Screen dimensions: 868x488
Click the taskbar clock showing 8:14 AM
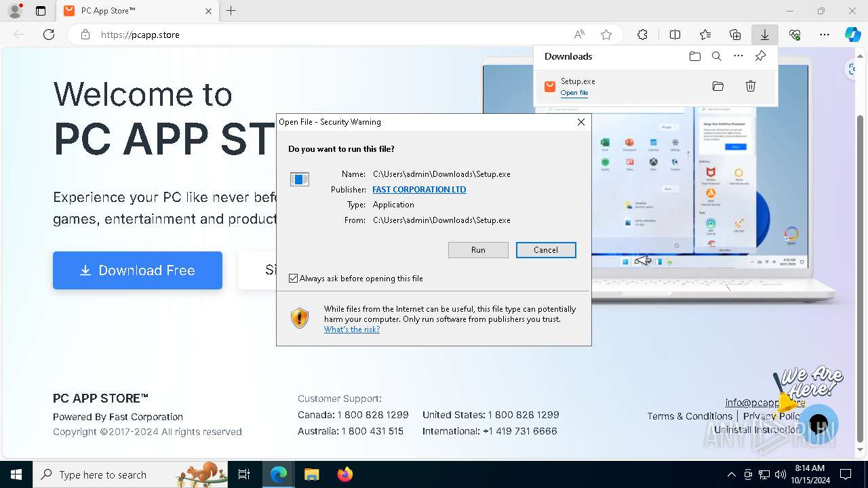click(809, 474)
